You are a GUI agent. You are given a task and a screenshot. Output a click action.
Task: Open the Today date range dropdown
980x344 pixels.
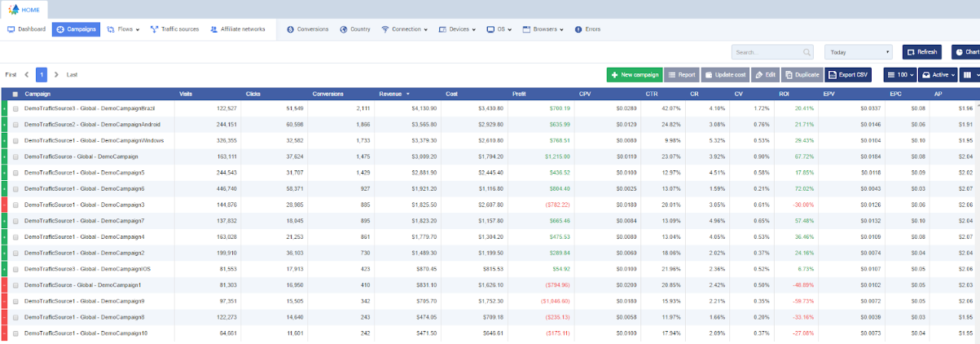pos(859,52)
